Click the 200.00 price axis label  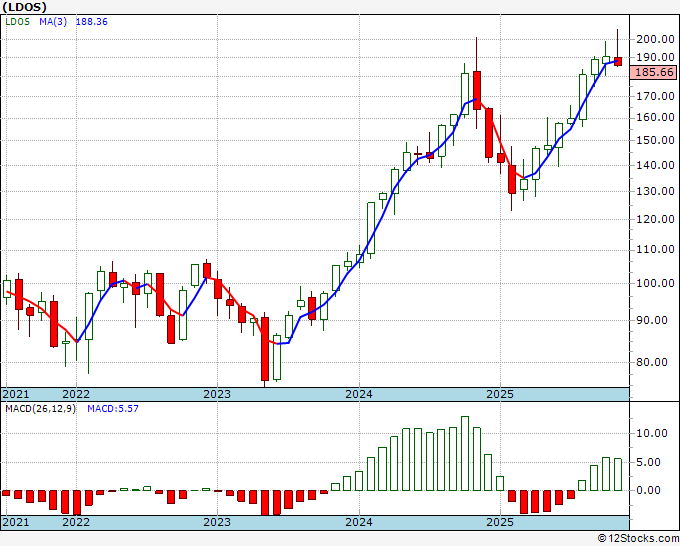[655, 39]
